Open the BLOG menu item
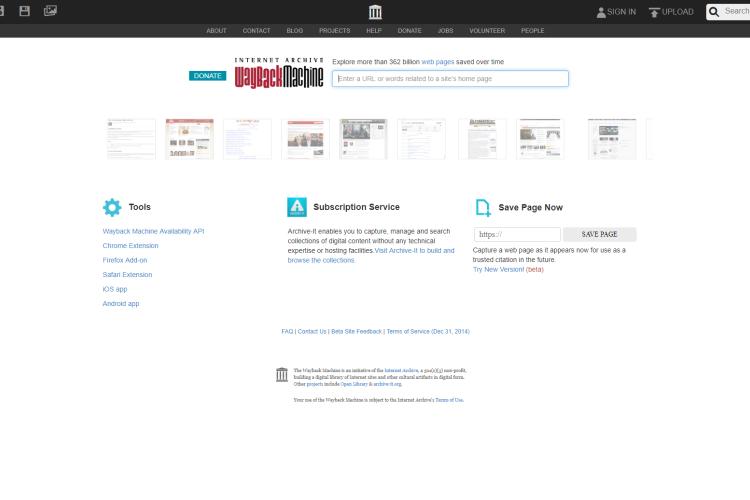Image resolution: width=750 pixels, height=500 pixels. pos(295,31)
